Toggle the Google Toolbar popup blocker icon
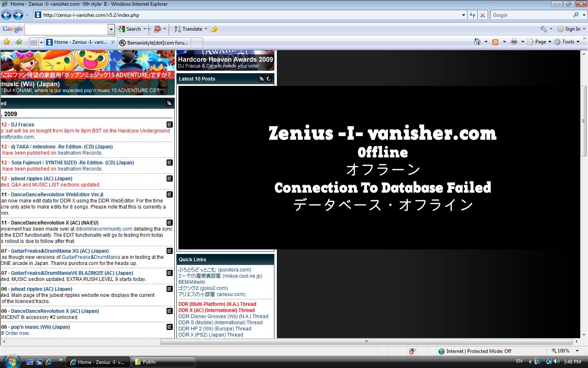 (x=158, y=29)
